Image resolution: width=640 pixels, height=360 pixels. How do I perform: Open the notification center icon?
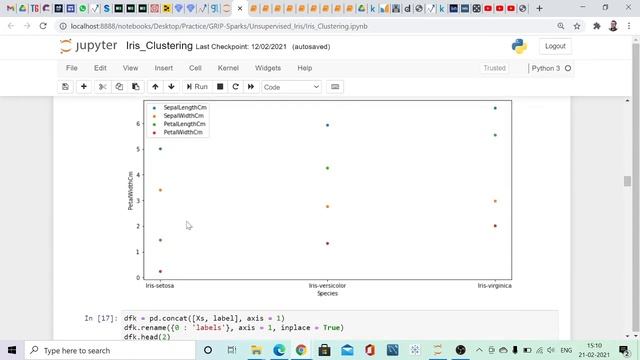click(624, 350)
